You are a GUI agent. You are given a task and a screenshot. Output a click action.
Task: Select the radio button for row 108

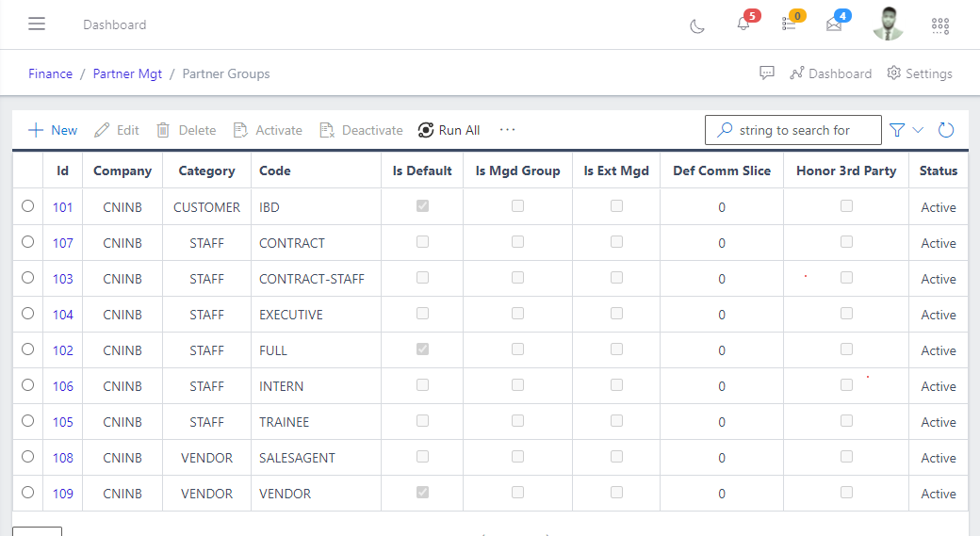point(27,456)
